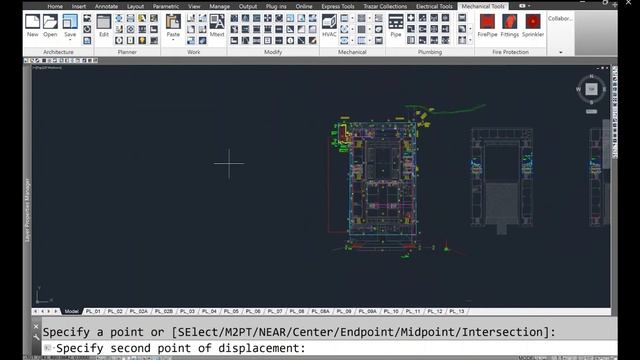
Task: Click the Plumbing panel title
Action: (x=430, y=52)
